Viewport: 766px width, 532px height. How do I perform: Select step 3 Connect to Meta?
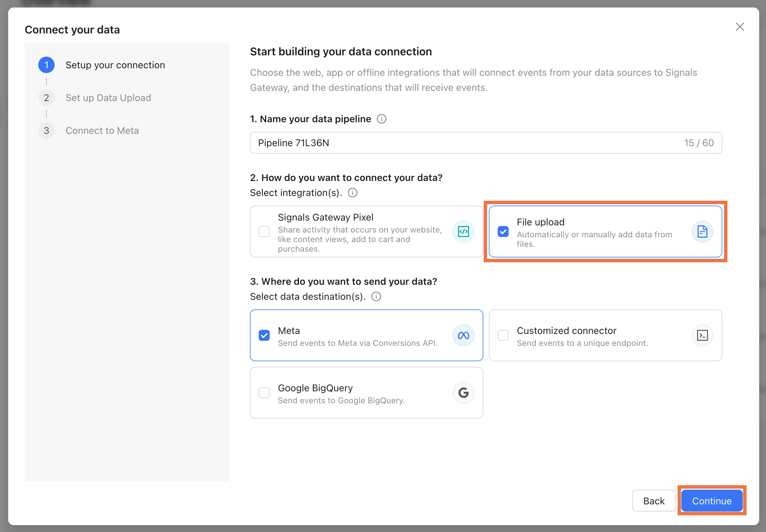pyautogui.click(x=102, y=130)
